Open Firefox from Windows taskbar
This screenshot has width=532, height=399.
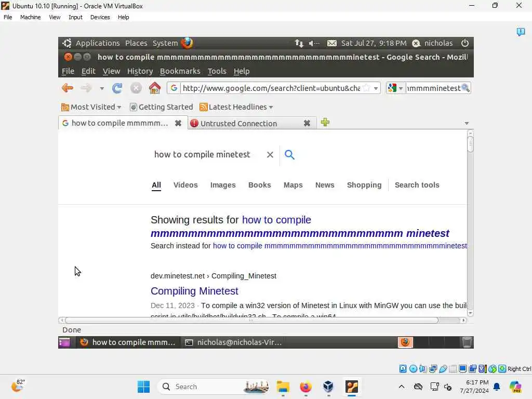(x=305, y=387)
